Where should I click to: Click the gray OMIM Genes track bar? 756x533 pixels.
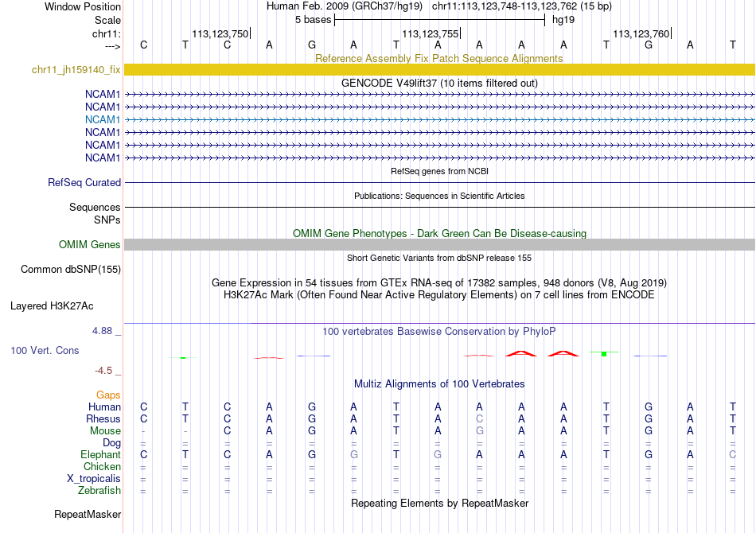(439, 245)
